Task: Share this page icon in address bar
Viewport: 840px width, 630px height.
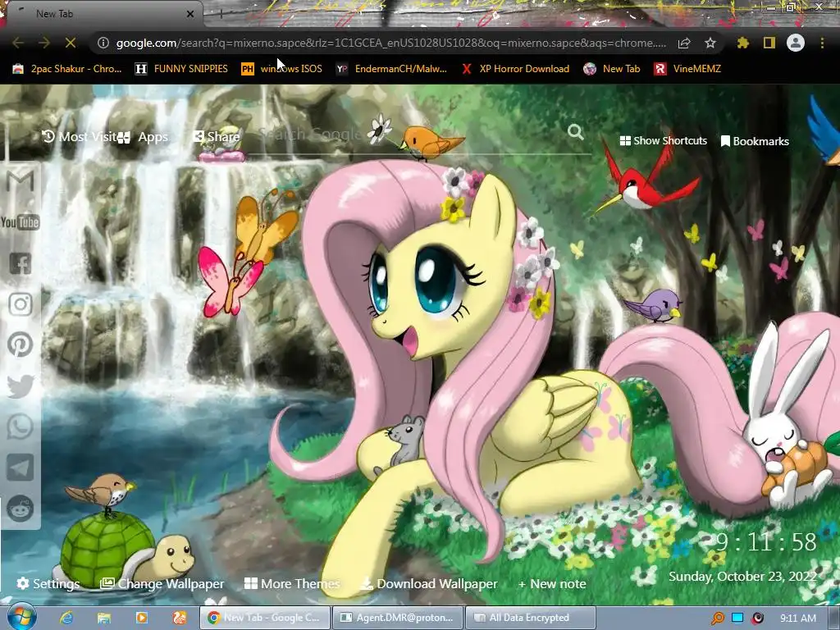Action: [684, 43]
